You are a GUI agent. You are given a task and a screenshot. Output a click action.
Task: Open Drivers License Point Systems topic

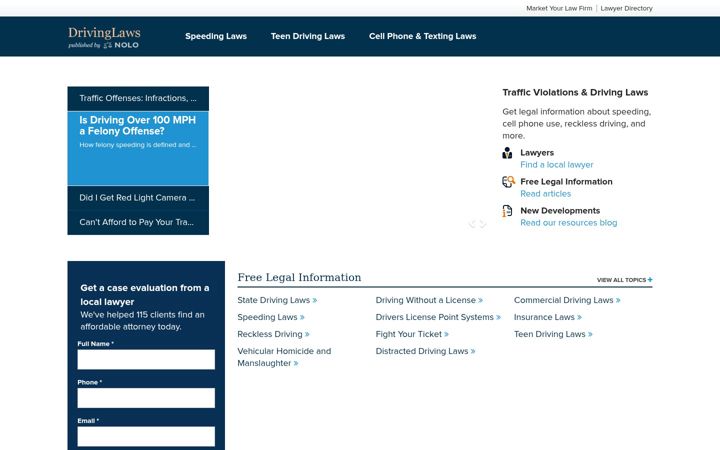[438, 317]
